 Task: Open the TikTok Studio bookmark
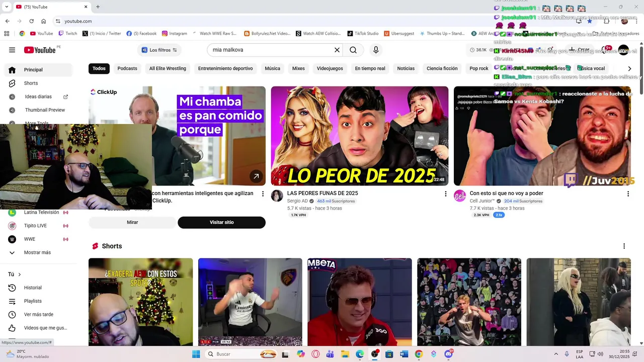coord(363,34)
